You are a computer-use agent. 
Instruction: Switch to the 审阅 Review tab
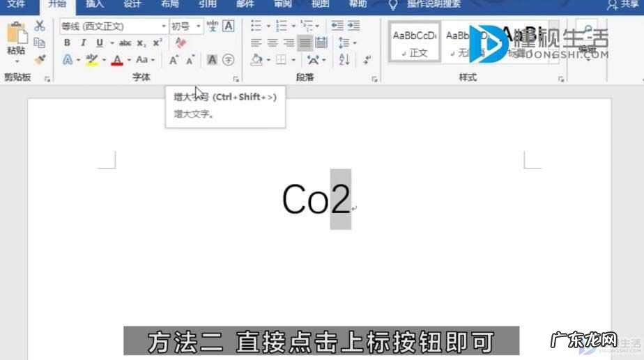point(282,4)
